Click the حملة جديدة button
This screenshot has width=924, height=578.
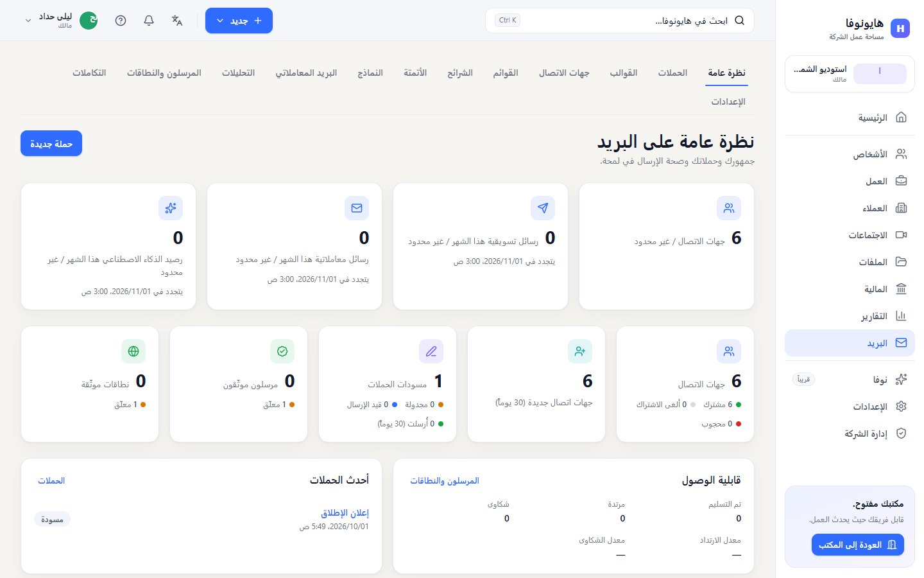click(x=51, y=144)
